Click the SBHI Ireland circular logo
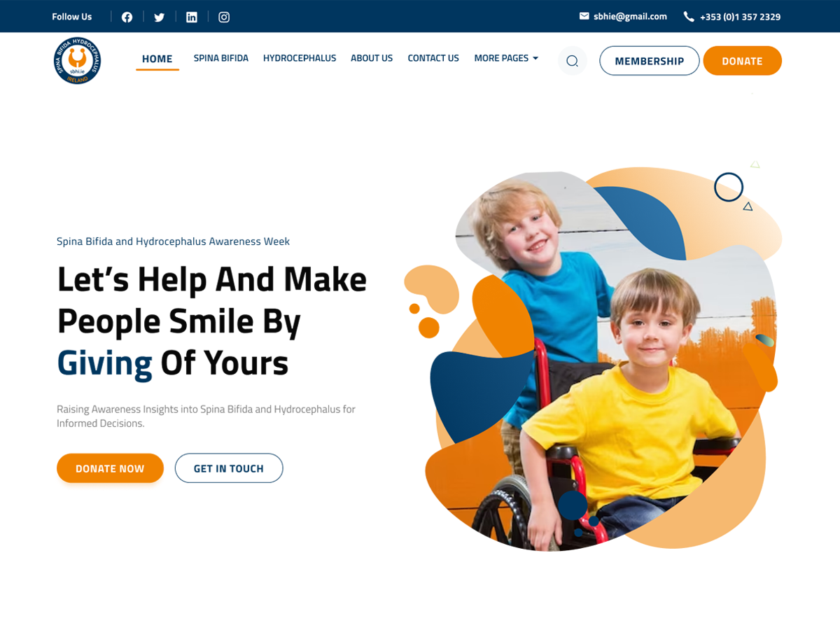The width and height of the screenshot is (840, 630). 77,61
